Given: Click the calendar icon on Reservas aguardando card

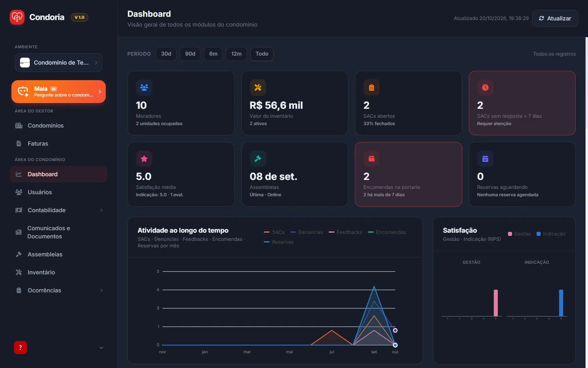Looking at the screenshot, I should 485,159.
